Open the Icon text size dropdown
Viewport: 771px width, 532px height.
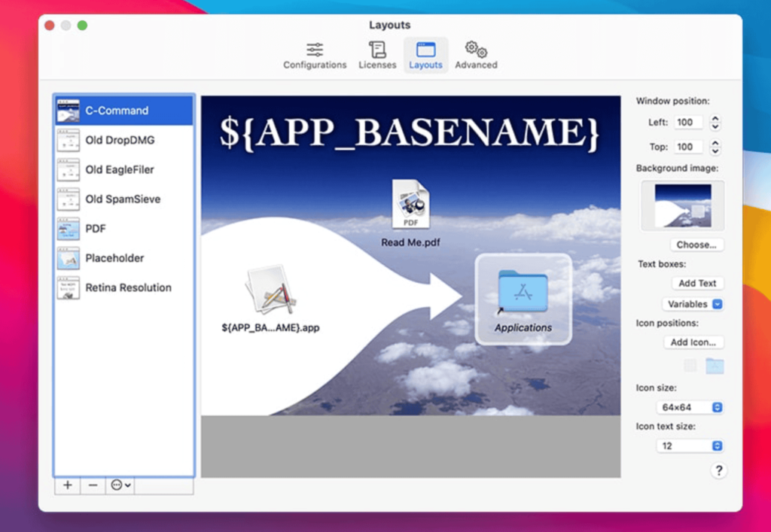coord(690,445)
